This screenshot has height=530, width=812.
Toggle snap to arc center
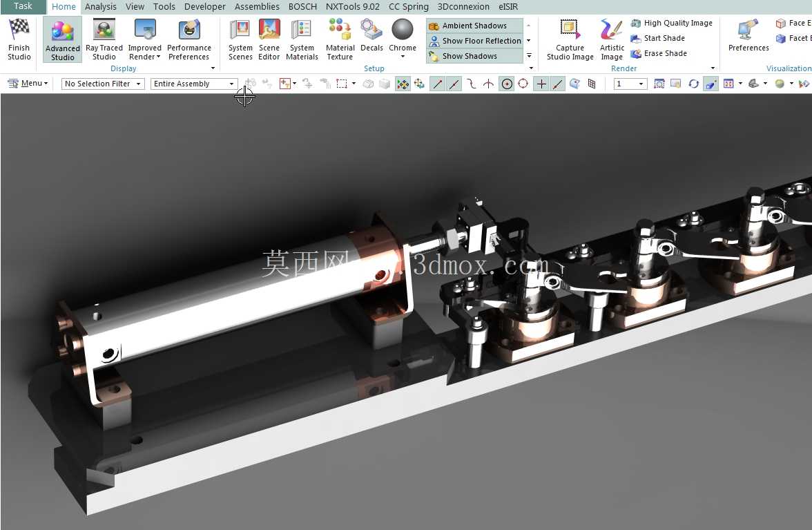(x=507, y=84)
